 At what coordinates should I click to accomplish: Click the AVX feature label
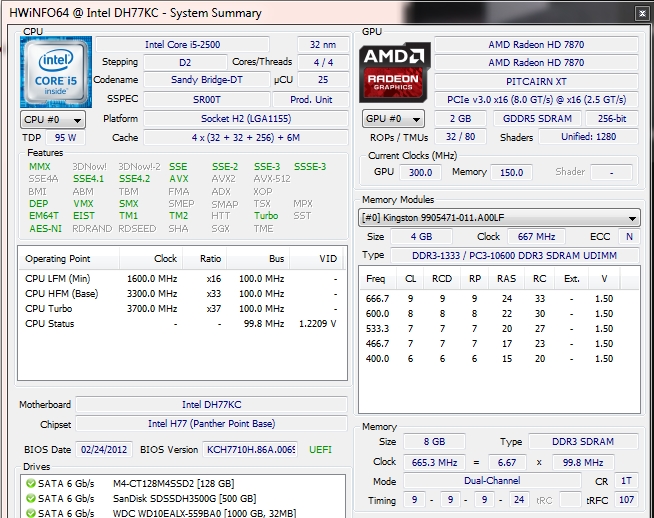pos(179,179)
